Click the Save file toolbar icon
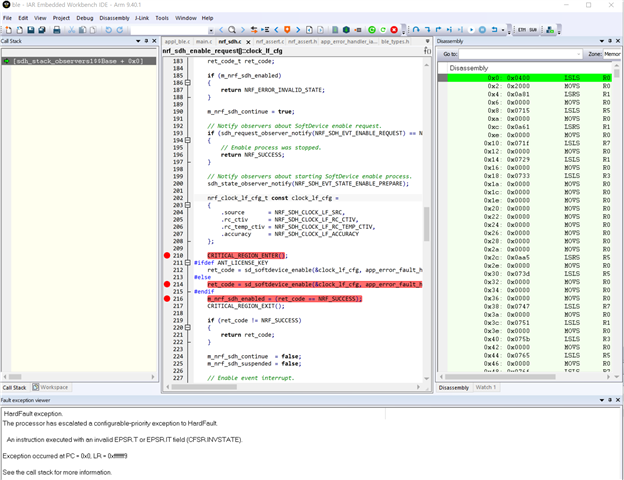This screenshot has width=624, height=480. tap(30, 30)
